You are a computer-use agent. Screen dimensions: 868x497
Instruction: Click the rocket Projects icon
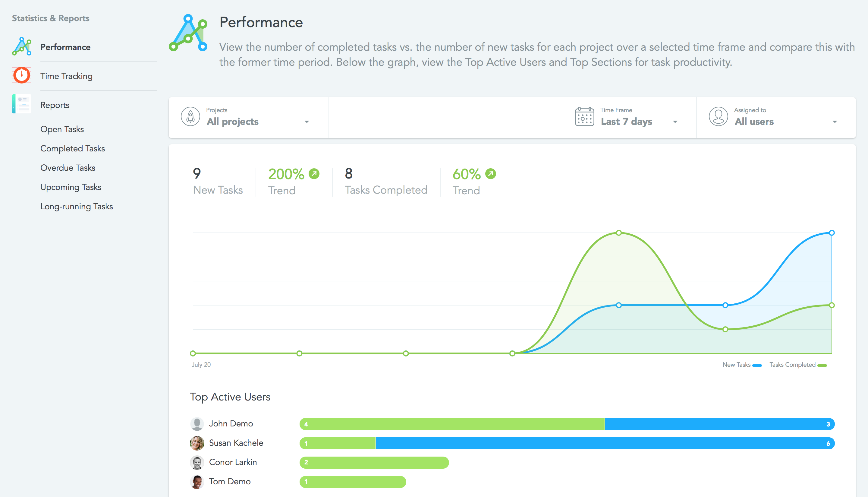click(190, 117)
